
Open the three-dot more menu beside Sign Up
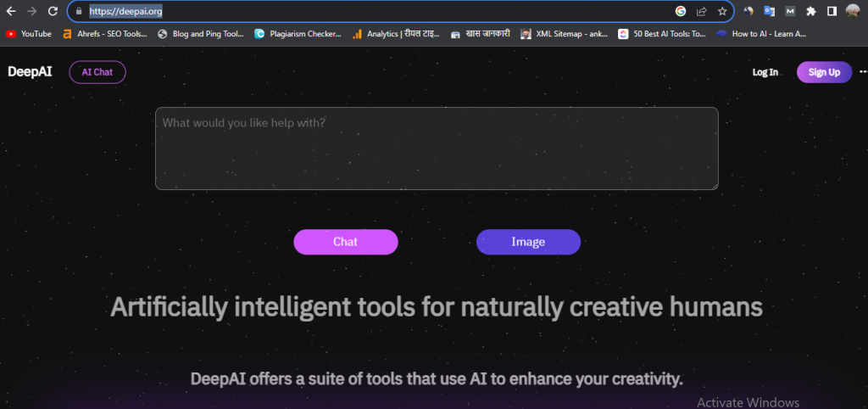point(863,72)
